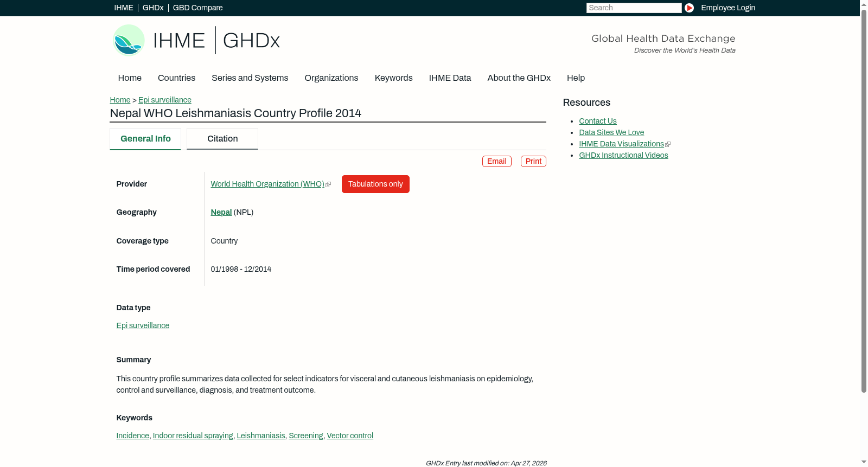
Task: Open the IHME Data menu
Action: 450,78
